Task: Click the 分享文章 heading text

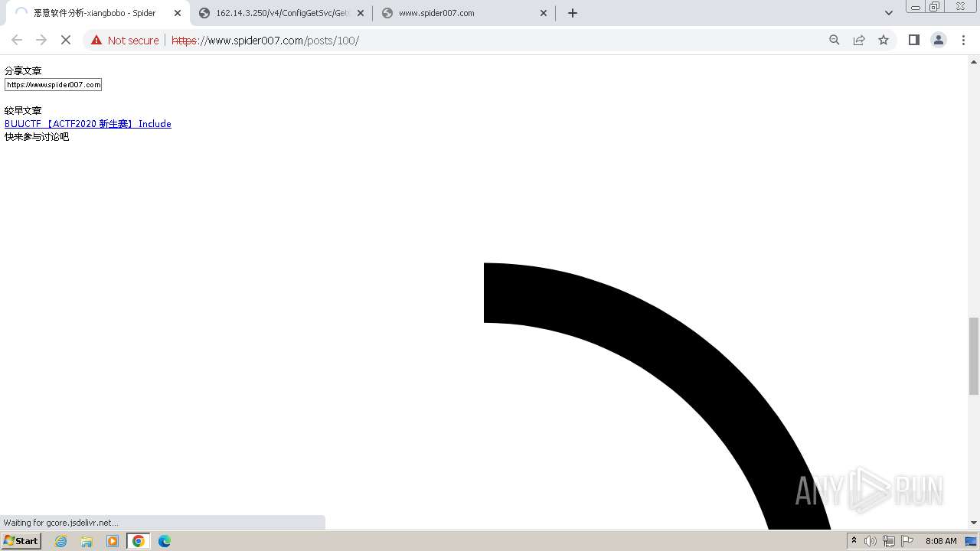Action: (x=23, y=70)
